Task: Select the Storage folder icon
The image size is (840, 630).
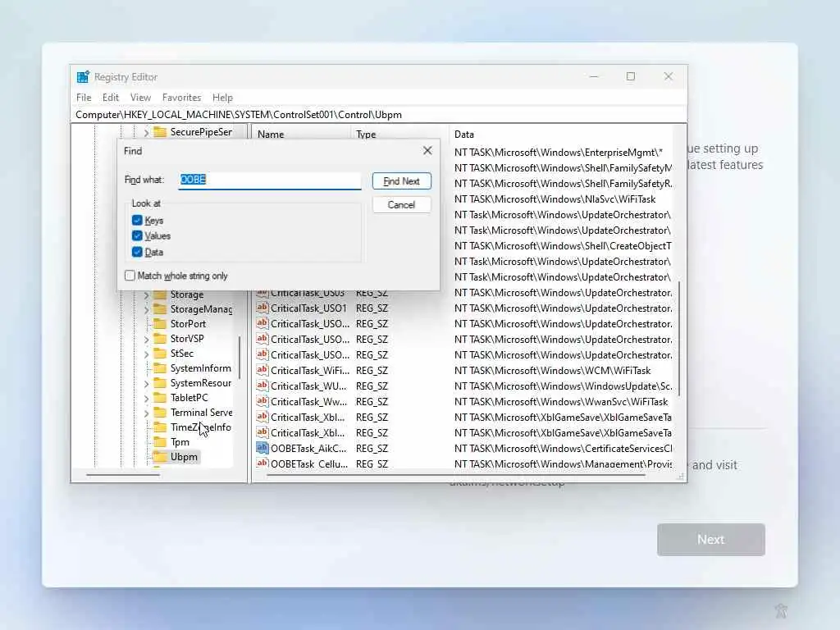Action: 160,294
